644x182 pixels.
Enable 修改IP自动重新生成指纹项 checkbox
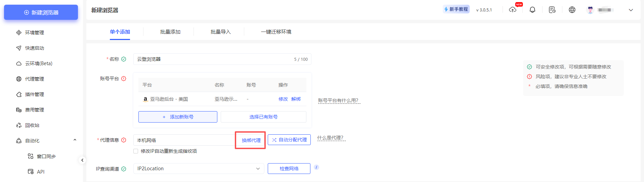point(136,151)
